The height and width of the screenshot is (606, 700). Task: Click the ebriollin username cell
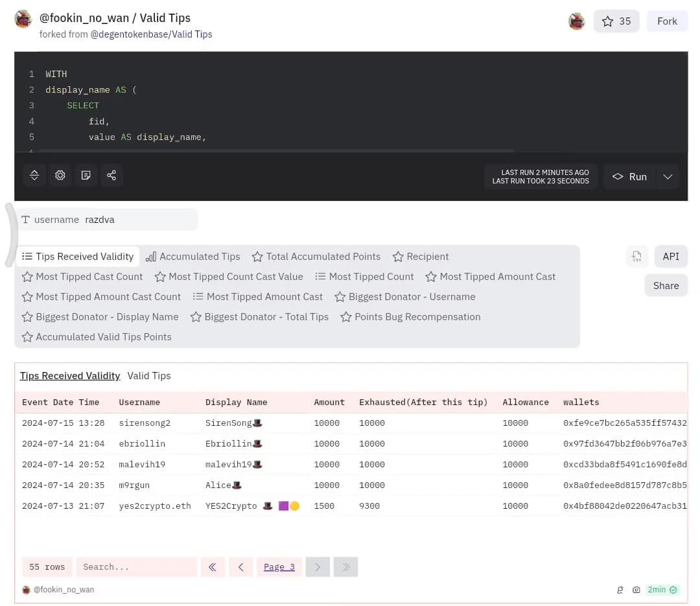click(x=142, y=444)
